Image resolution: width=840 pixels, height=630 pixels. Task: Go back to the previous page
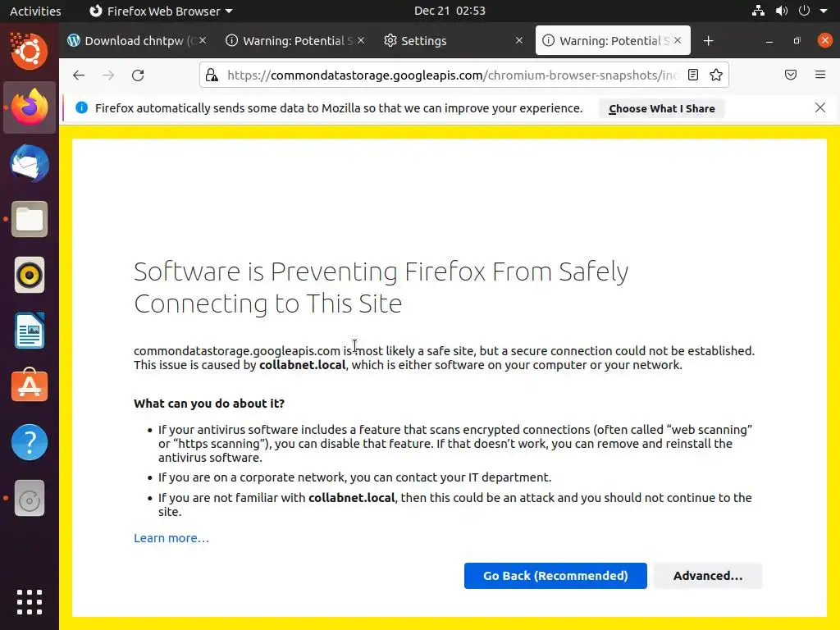point(79,75)
